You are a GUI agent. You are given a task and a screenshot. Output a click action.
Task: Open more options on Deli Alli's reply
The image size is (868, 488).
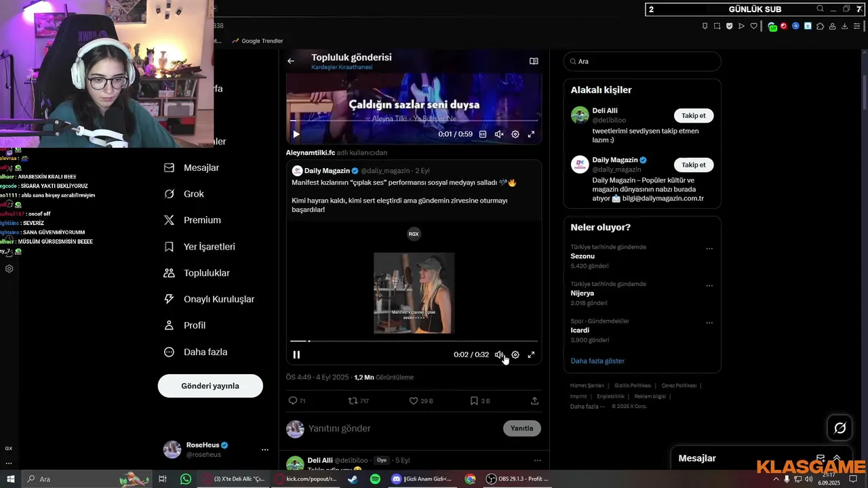coord(537,460)
